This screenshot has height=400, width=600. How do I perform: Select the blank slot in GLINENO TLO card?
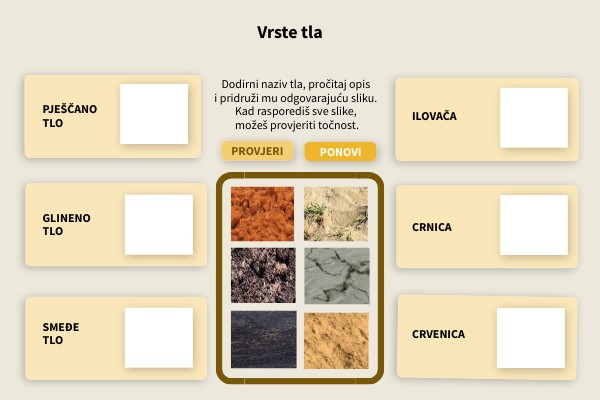click(x=158, y=225)
